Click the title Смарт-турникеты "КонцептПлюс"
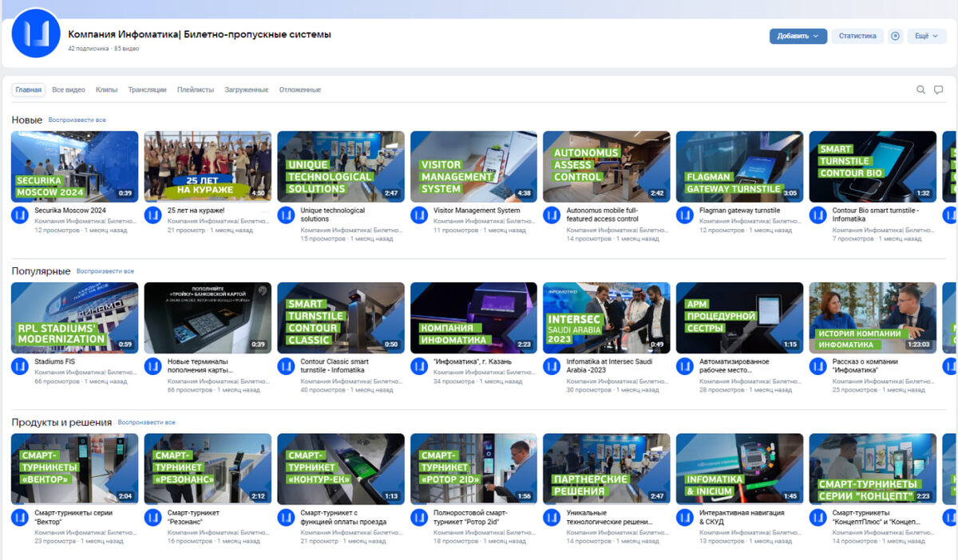Screen dimensions: 958x560 [877, 518]
